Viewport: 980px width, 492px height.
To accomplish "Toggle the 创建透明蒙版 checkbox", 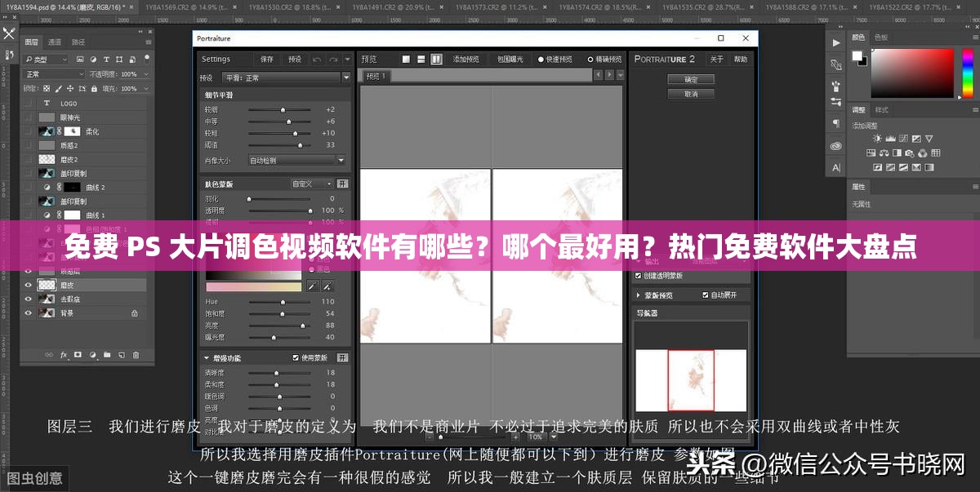I will (638, 275).
